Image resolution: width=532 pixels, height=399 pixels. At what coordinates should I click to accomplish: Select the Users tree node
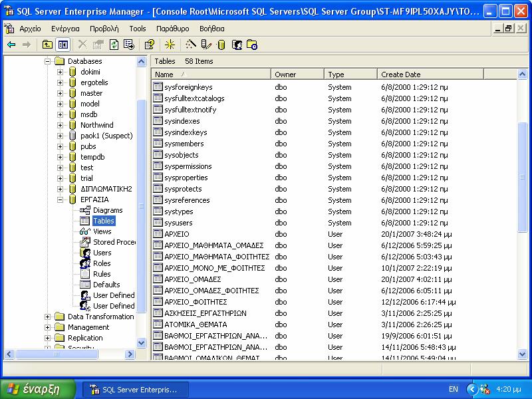102,253
